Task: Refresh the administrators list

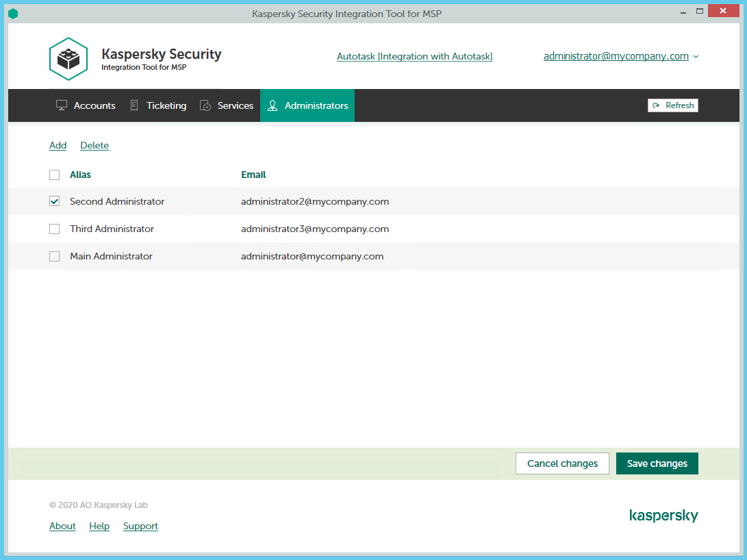Action: [x=672, y=105]
